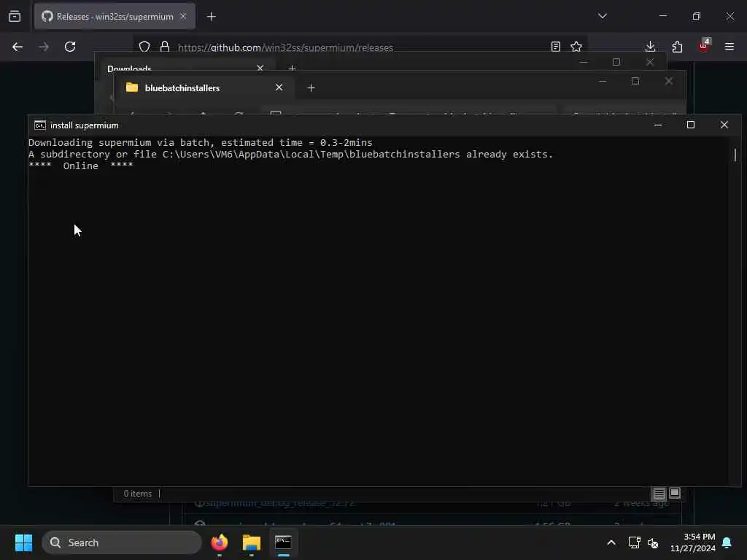Viewport: 747px width, 560px height.
Task: Close the Downloads Explorer tab
Action: tap(260, 68)
